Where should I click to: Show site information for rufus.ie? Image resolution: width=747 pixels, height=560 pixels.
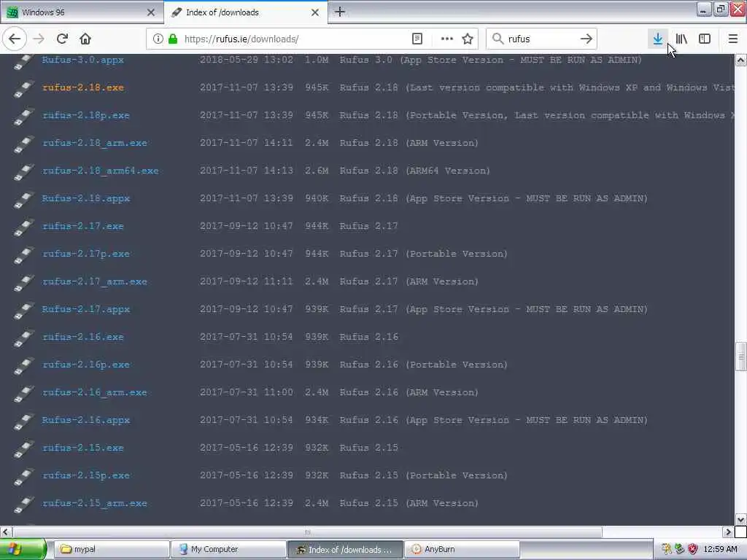(158, 39)
